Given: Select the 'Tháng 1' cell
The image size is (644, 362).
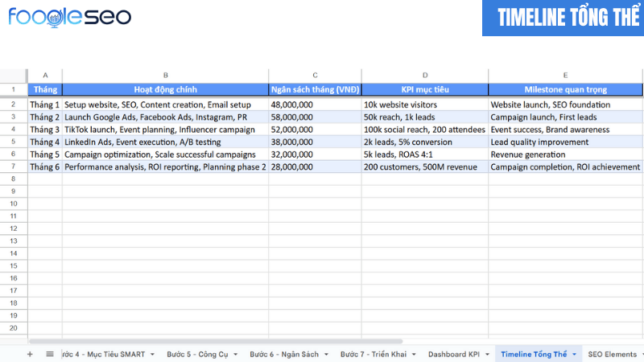Looking at the screenshot, I should click(x=45, y=105).
